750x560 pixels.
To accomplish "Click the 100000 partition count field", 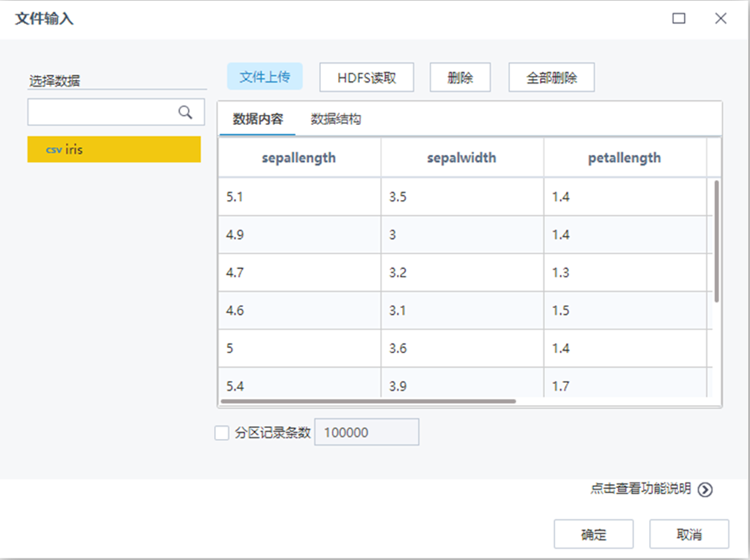I will pos(366,431).
